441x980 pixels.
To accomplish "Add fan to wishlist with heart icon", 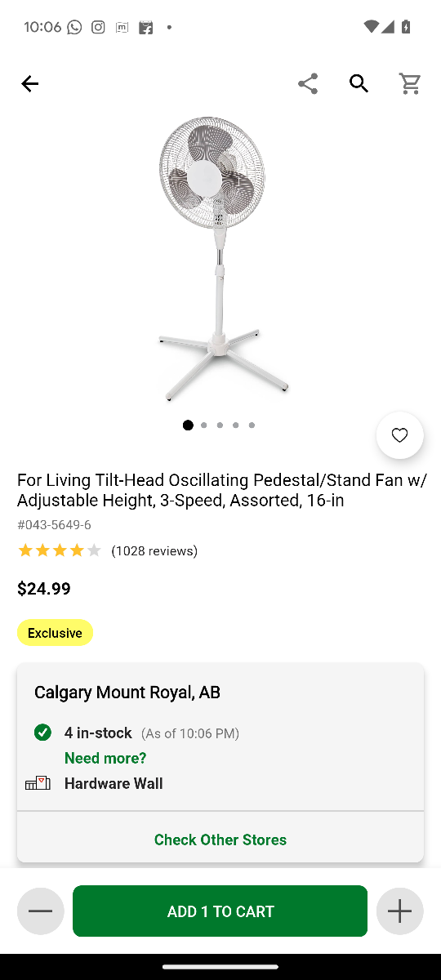I will tap(400, 435).
